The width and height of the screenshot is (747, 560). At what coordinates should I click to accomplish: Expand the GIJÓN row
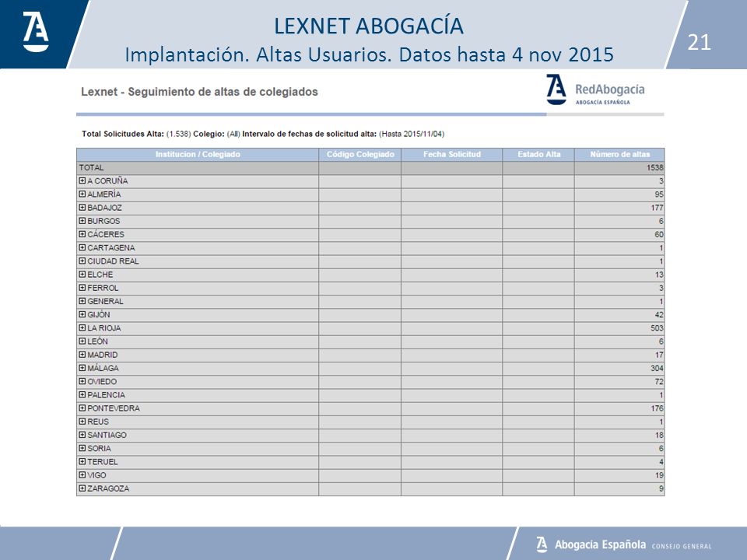pyautogui.click(x=82, y=314)
